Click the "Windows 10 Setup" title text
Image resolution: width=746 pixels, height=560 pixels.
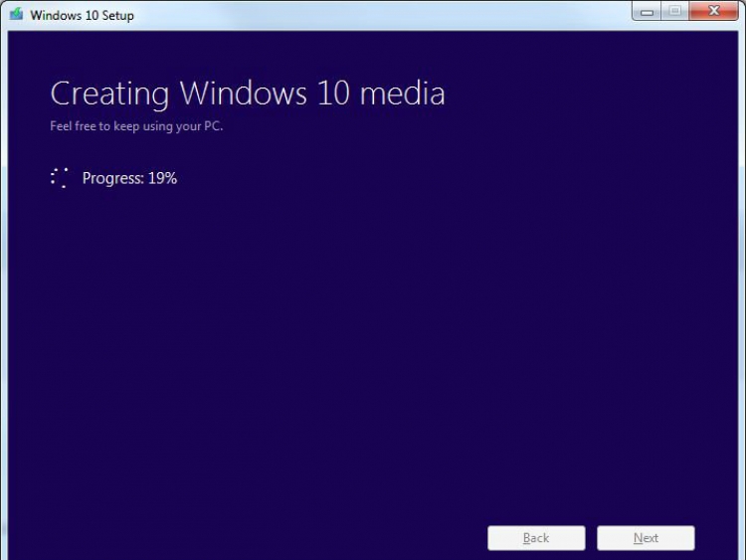click(x=82, y=16)
